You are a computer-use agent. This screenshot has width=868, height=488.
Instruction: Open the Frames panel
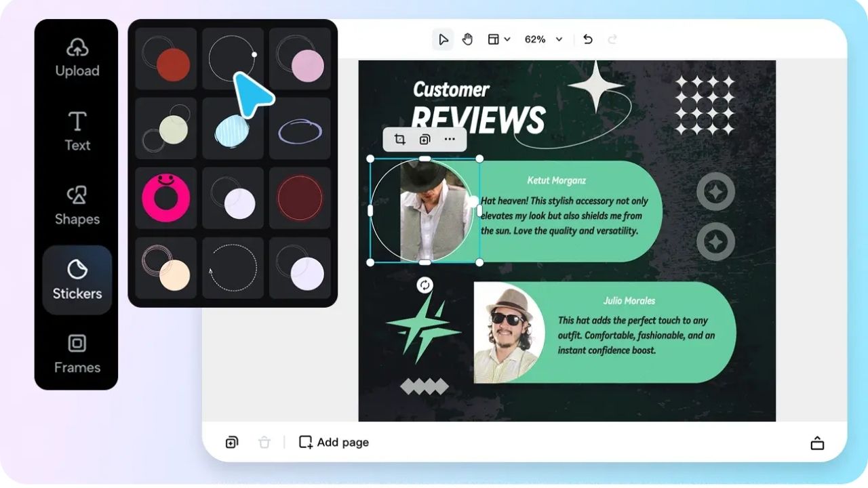click(77, 354)
